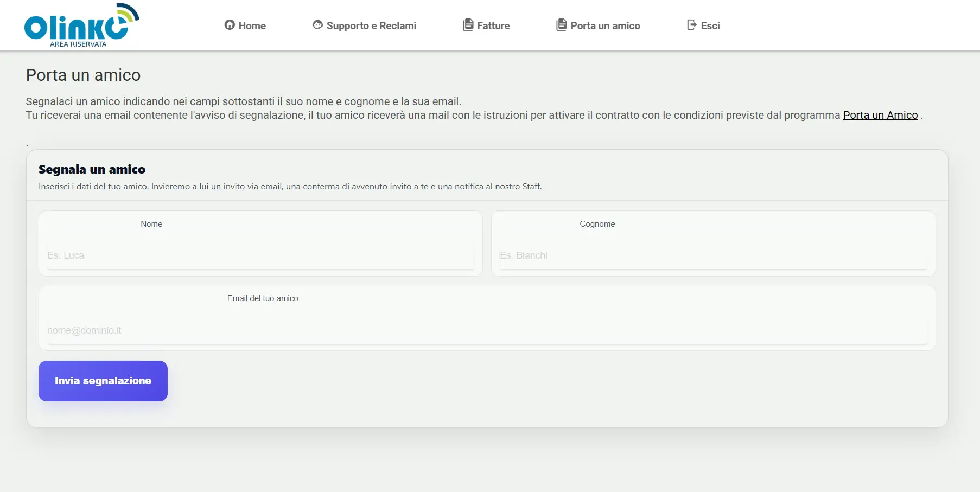Click the email field with nome@dominio.it placeholder
This screenshot has height=492, width=980.
(487, 330)
